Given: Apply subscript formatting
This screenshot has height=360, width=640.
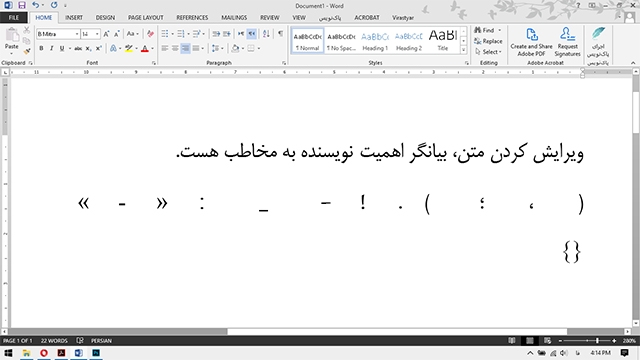Looking at the screenshot, I should click(x=88, y=49).
